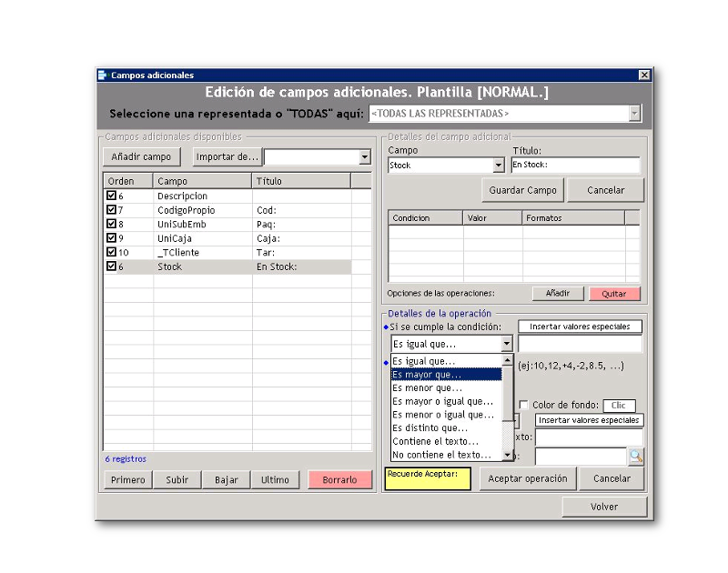Select the 'Descripcion' field row
This screenshot has width=728, height=573.
point(227,196)
